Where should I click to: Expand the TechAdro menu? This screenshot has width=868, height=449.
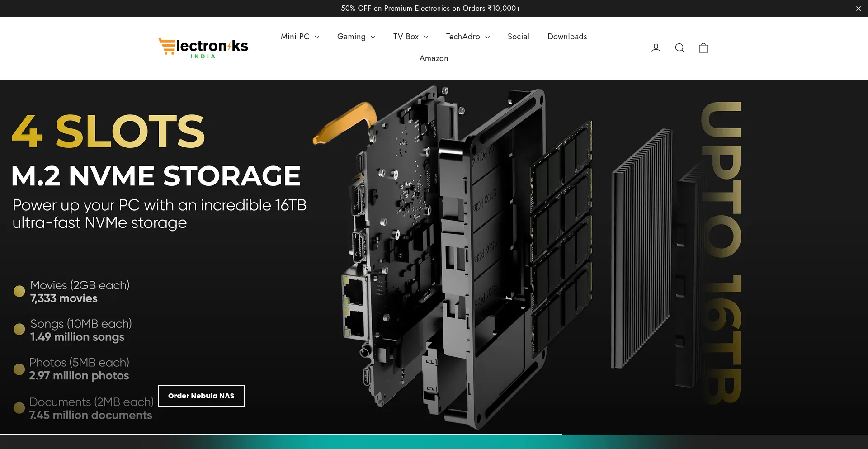467,37
